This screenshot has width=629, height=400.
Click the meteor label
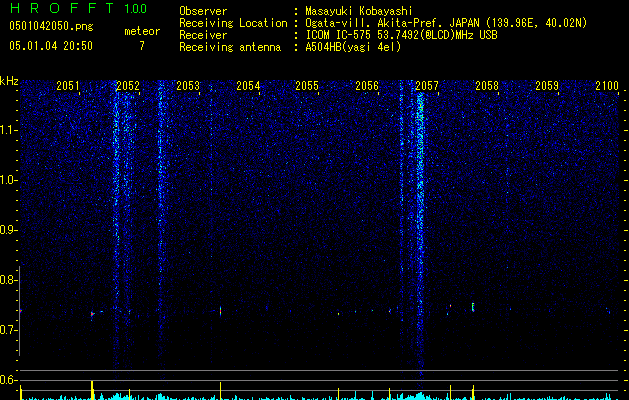pos(142,31)
